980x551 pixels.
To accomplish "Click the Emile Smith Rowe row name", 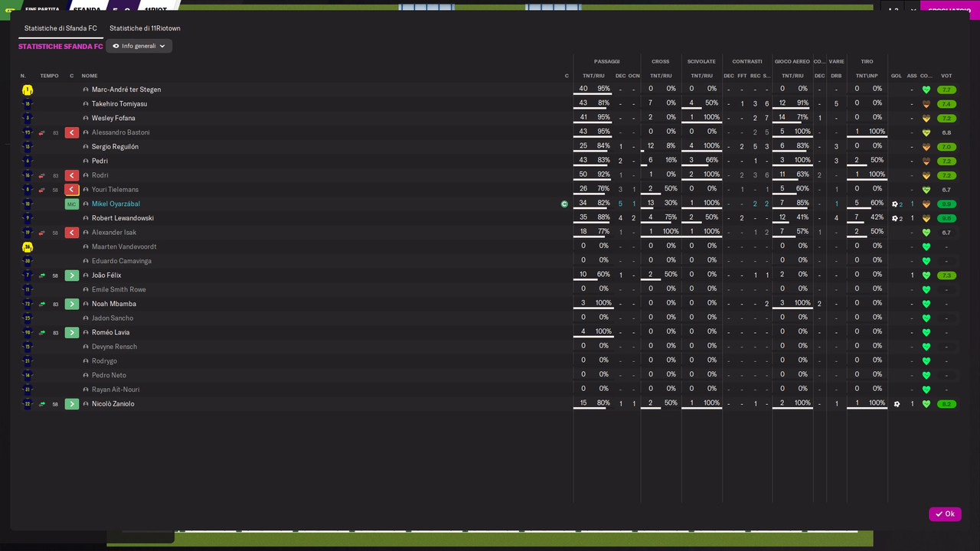I will click(119, 290).
